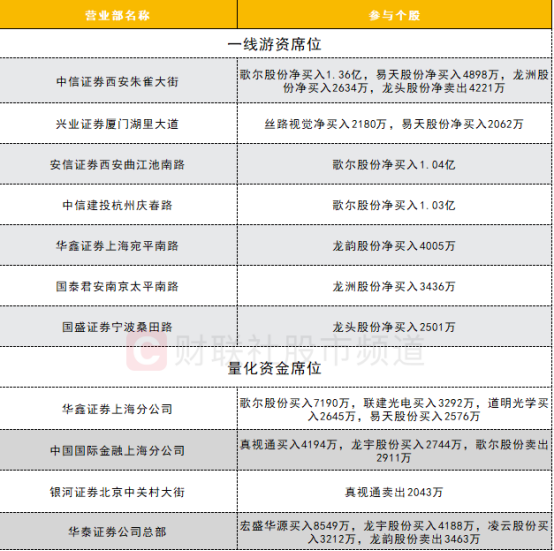Click the 财联社 watermark logo icon
The height and width of the screenshot is (551, 554).
(147, 351)
